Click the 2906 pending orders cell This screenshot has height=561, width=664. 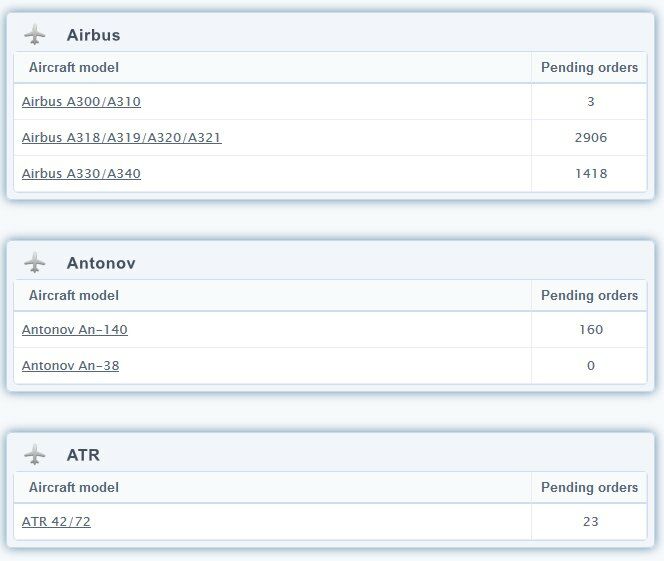click(591, 138)
